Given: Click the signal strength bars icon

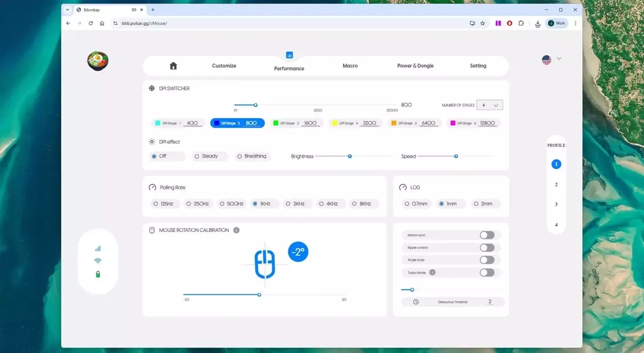Looking at the screenshot, I should [x=98, y=248].
